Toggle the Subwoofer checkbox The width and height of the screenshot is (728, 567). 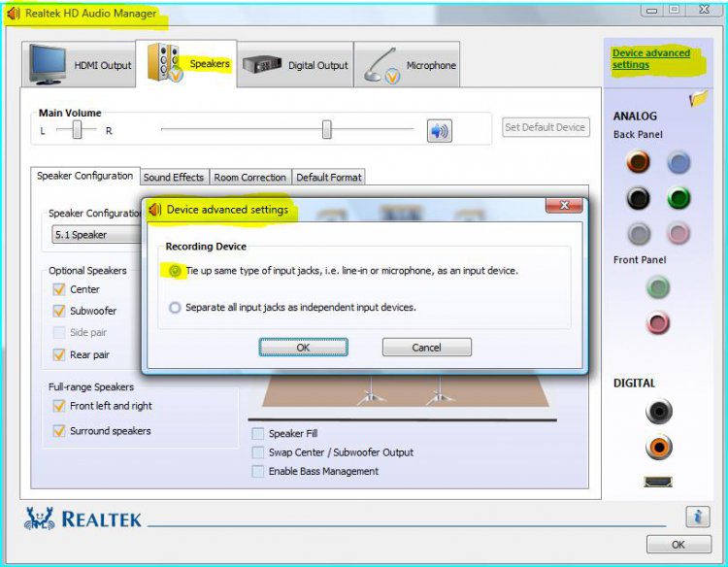click(x=59, y=311)
